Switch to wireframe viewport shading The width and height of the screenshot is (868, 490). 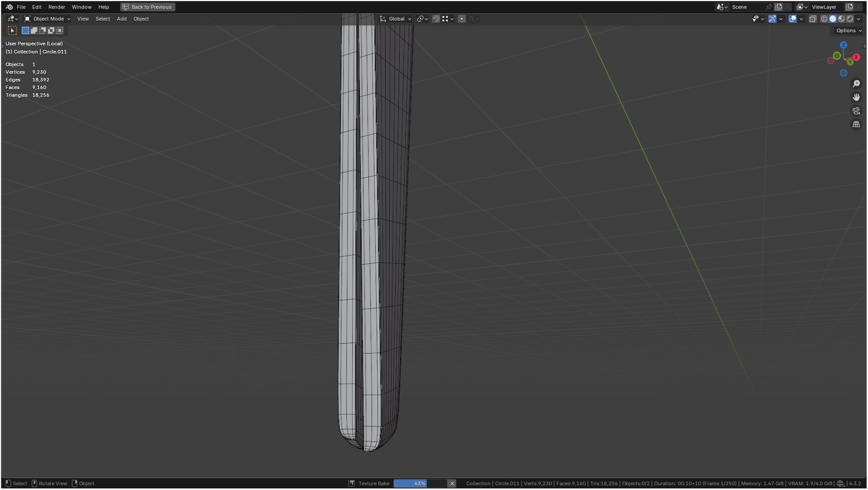coord(824,19)
